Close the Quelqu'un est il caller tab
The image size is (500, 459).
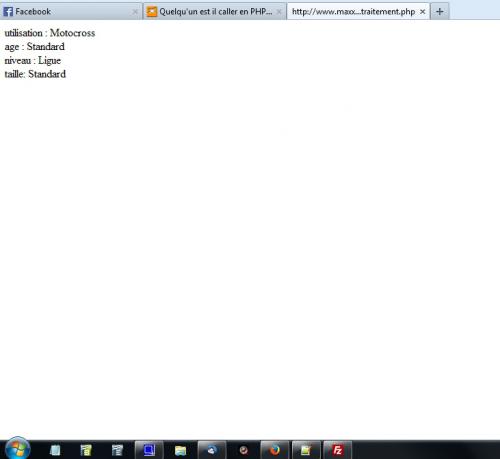(279, 12)
